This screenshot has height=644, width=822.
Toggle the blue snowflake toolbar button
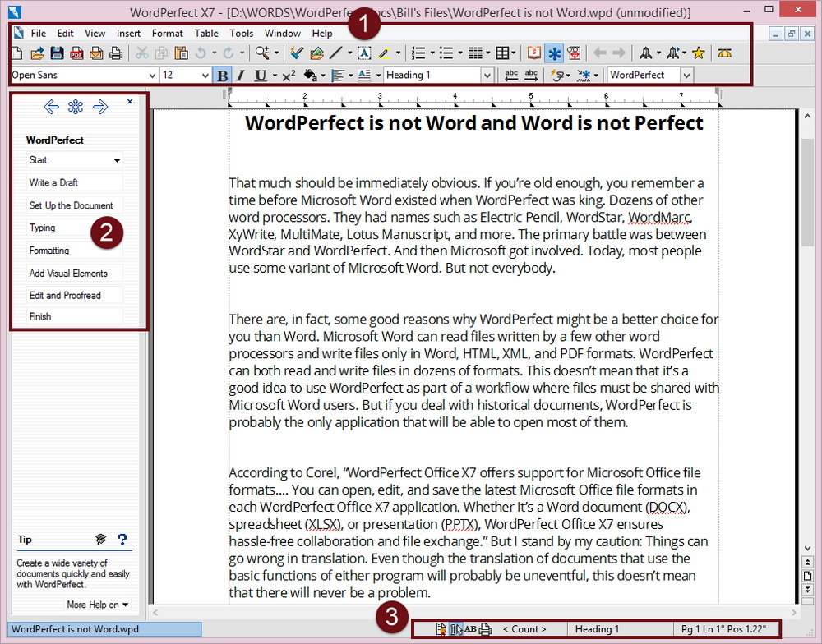point(554,53)
